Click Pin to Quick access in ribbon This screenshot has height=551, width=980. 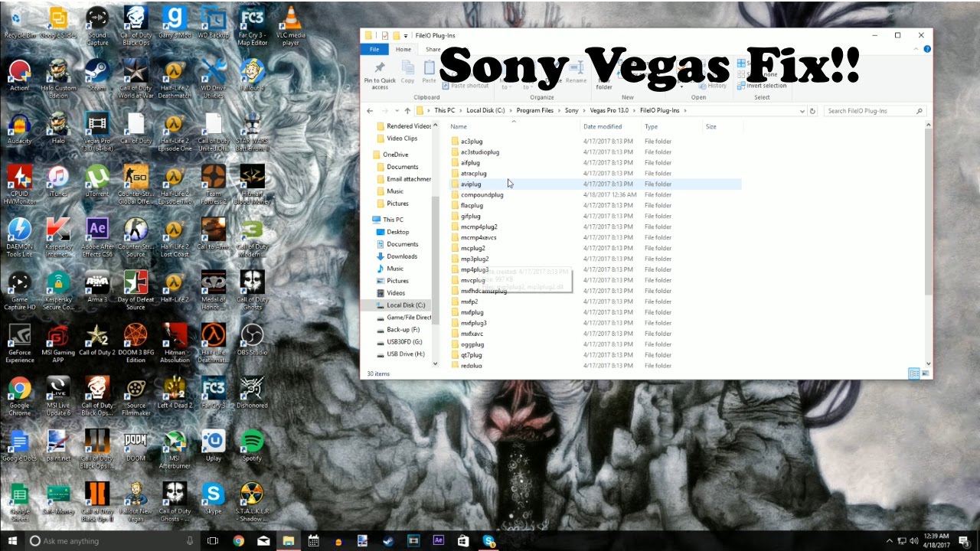[380, 76]
